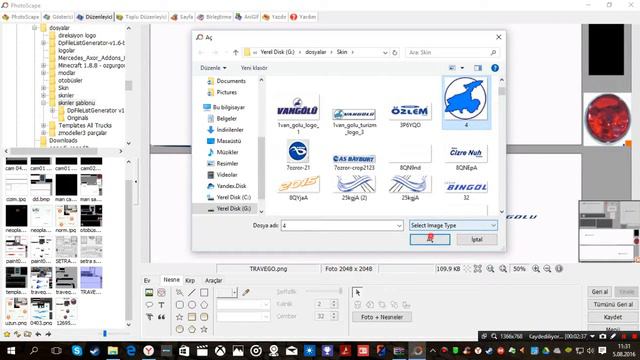Select the circle shape tool
Screen dimensions: 640x360
pyautogui.click(x=192, y=304)
